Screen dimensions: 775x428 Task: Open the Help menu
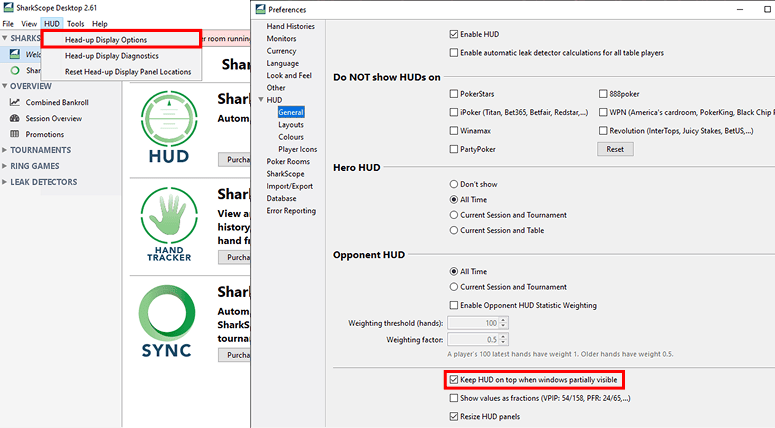[x=99, y=24]
